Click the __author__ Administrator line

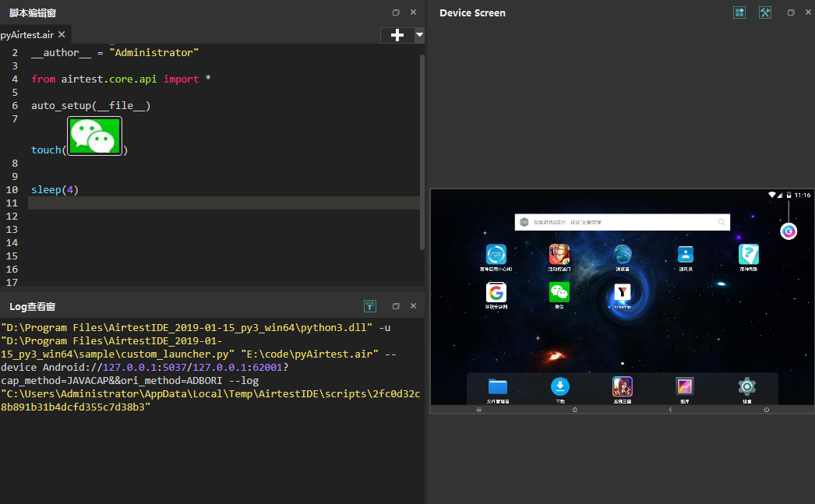tap(115, 52)
